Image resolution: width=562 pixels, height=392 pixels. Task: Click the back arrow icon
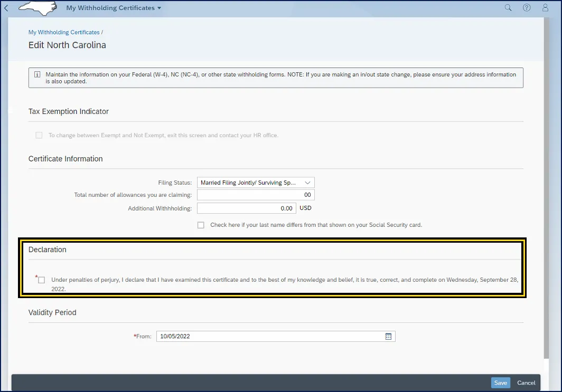tap(6, 8)
